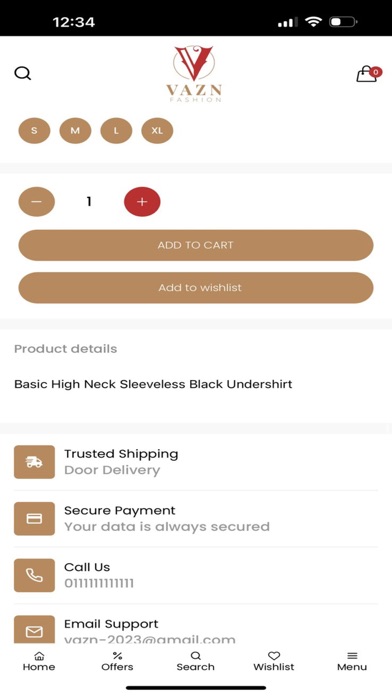Tap the Secure Payment card icon

(34, 518)
